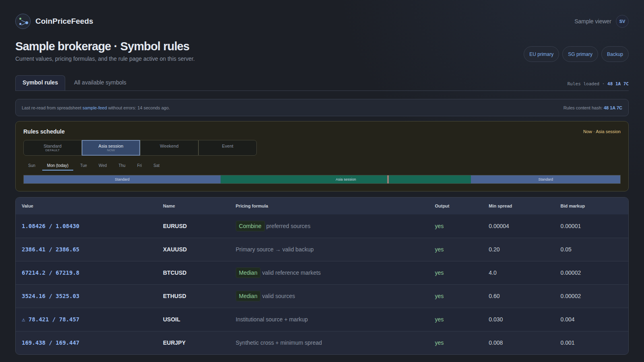
Task: Click the Output column header
Action: 442,206
